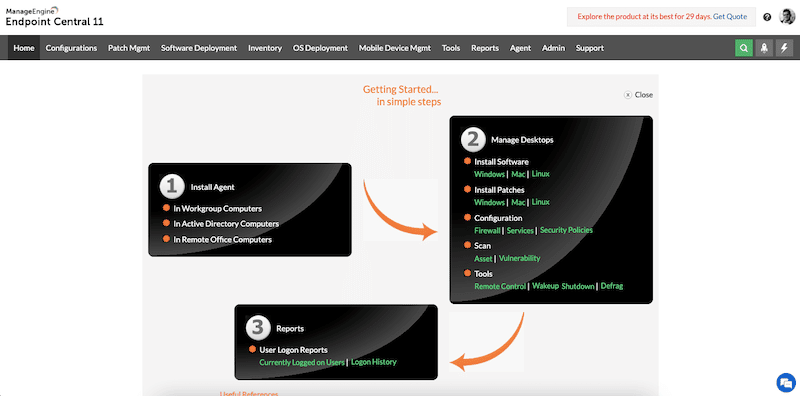This screenshot has width=800, height=396.
Task: Click Mac under Install Software
Action: click(518, 174)
